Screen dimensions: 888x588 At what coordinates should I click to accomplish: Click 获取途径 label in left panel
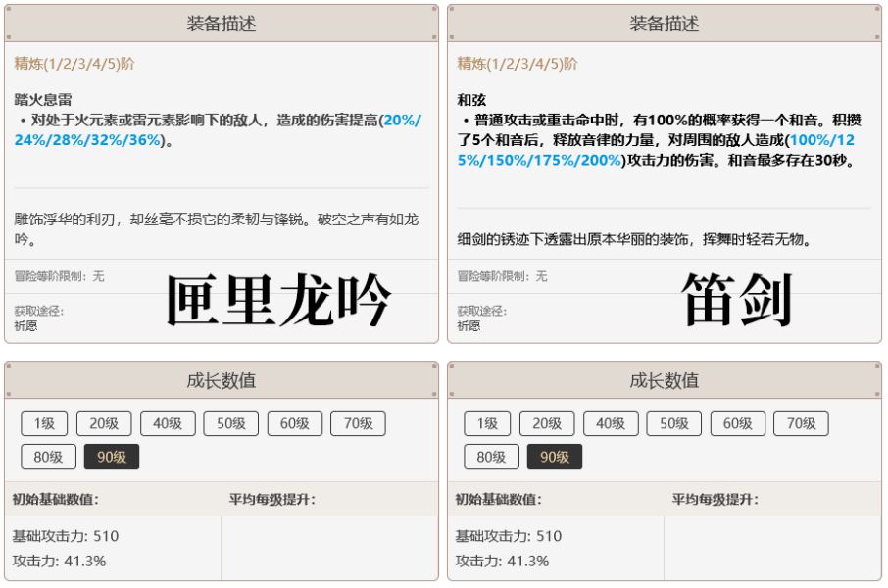click(38, 311)
